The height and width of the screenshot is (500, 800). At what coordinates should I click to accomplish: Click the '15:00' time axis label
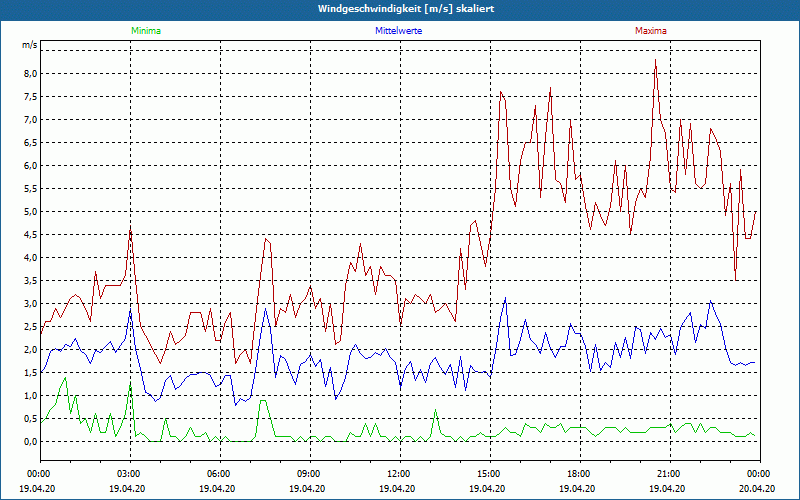tap(488, 474)
